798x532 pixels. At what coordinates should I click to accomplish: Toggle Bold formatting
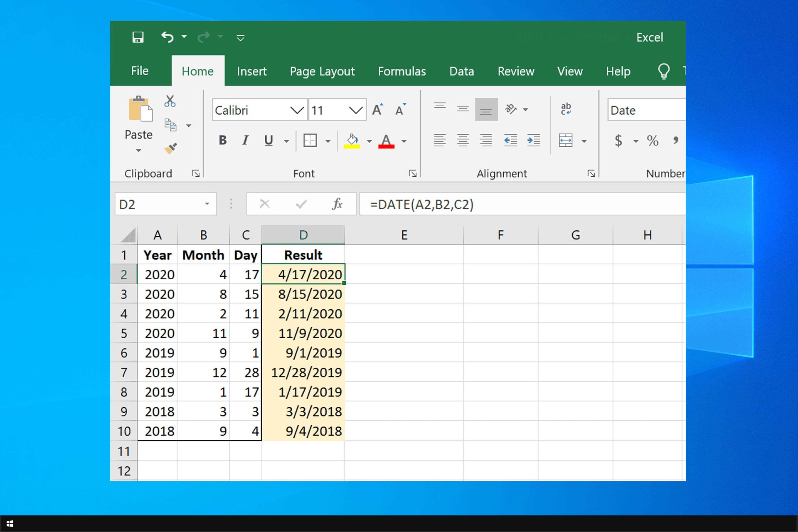(223, 140)
